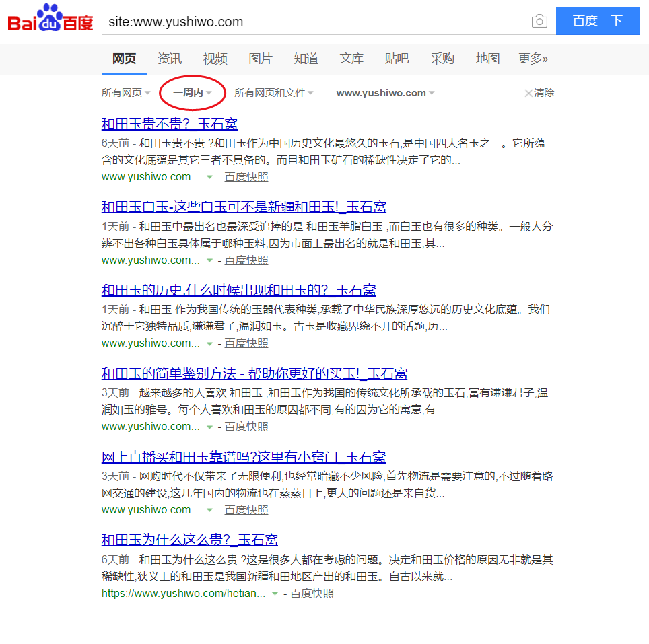Expand 所有网页和文件 filter dropdown
Image resolution: width=649 pixels, height=644 pixels.
click(273, 93)
